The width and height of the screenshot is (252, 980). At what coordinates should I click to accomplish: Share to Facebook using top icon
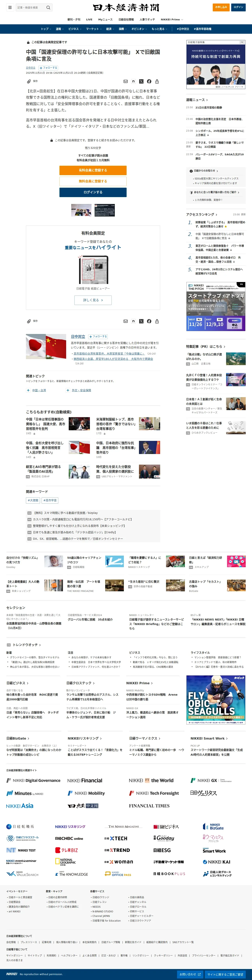click(149, 81)
